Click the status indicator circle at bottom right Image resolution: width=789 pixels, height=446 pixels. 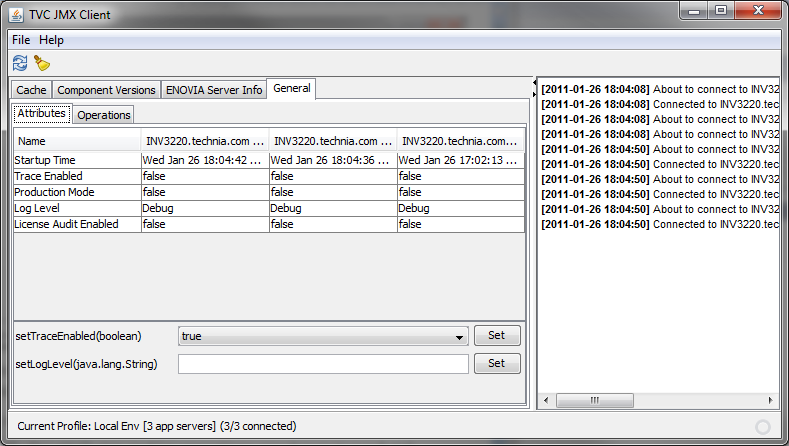[x=764, y=426]
